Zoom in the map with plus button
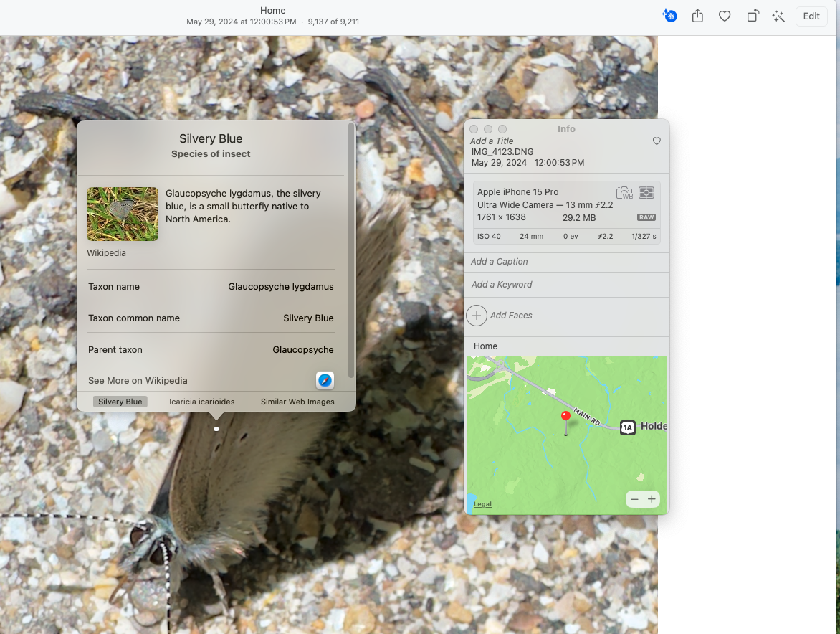840x634 pixels. (652, 499)
